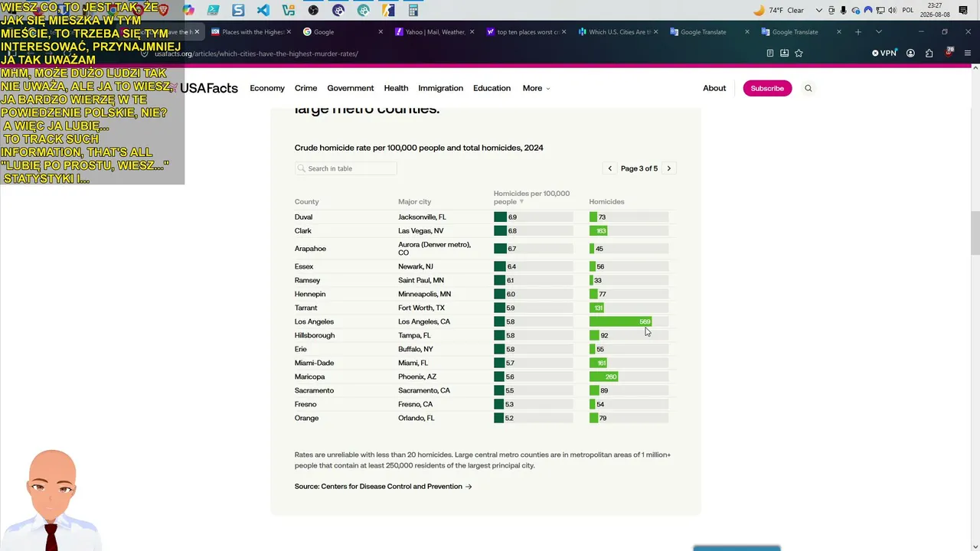Viewport: 980px width, 551px height.
Task: Open the browser profile account icon
Action: click(x=910, y=53)
